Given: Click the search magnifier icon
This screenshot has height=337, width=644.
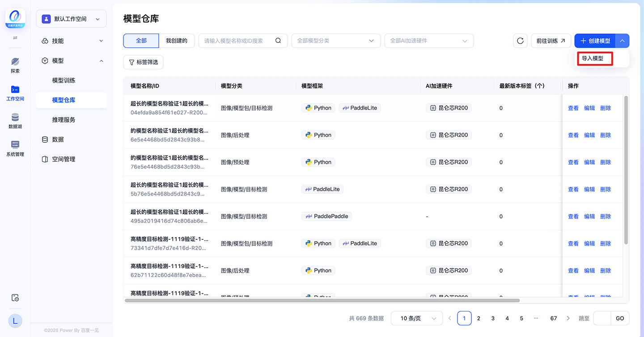Looking at the screenshot, I should (x=278, y=41).
